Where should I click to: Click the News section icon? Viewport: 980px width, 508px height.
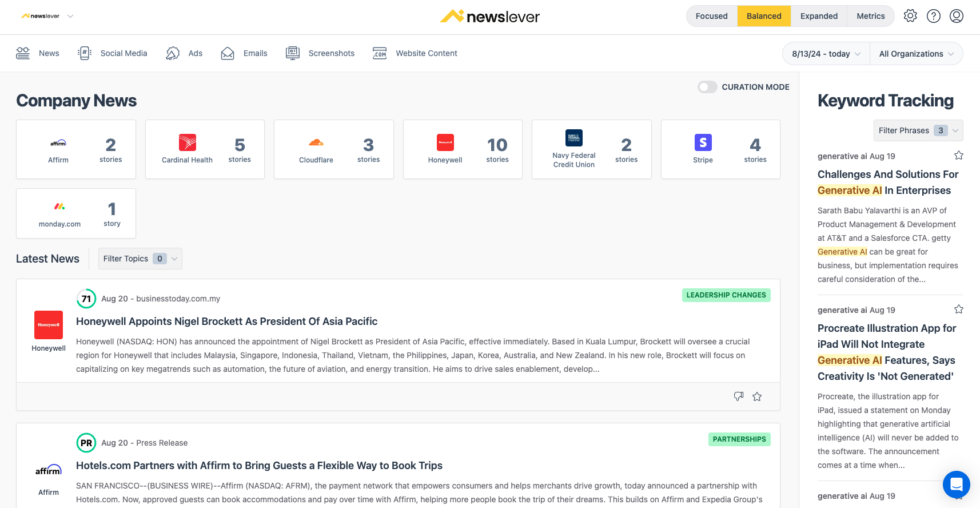23,53
